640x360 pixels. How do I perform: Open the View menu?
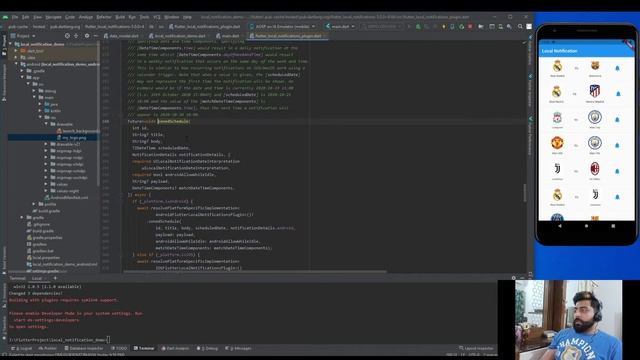[37, 17]
